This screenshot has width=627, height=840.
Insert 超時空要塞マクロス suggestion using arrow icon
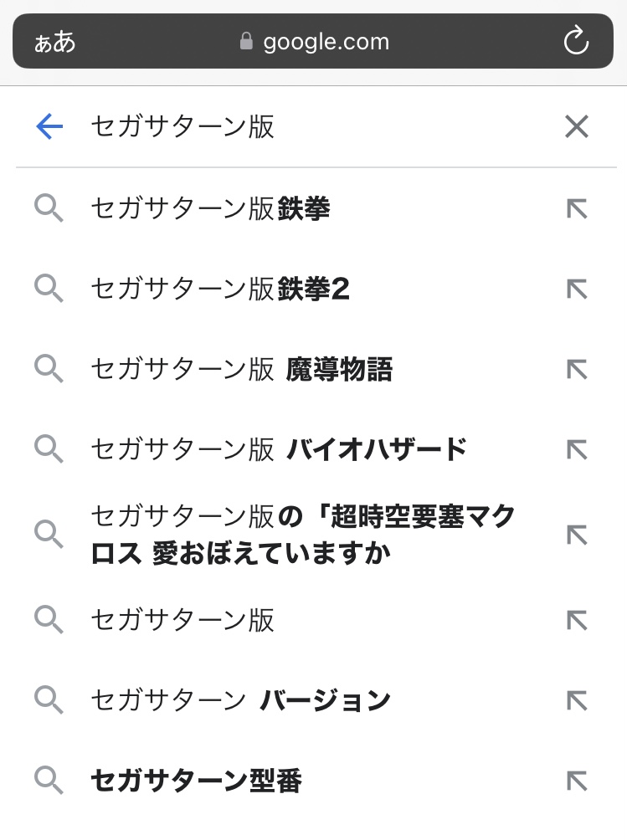coord(577,535)
